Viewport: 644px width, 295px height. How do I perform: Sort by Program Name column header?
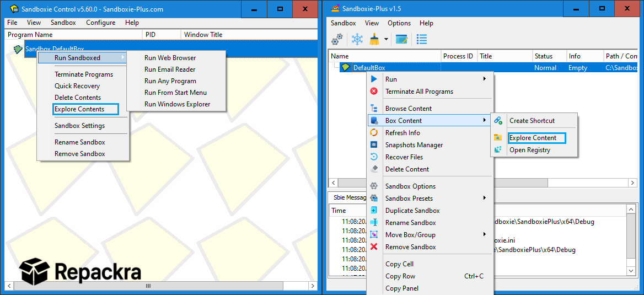pyautogui.click(x=74, y=35)
